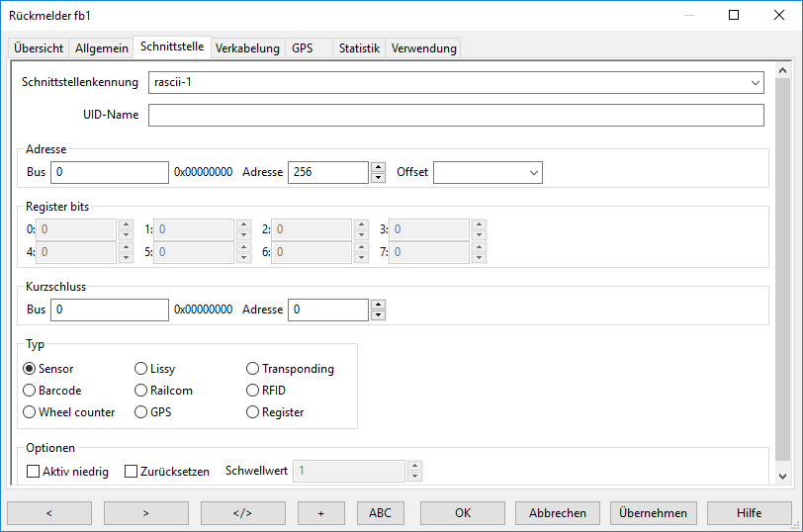The image size is (803, 532).
Task: Click the previous '<' navigation button
Action: pyautogui.click(x=49, y=513)
